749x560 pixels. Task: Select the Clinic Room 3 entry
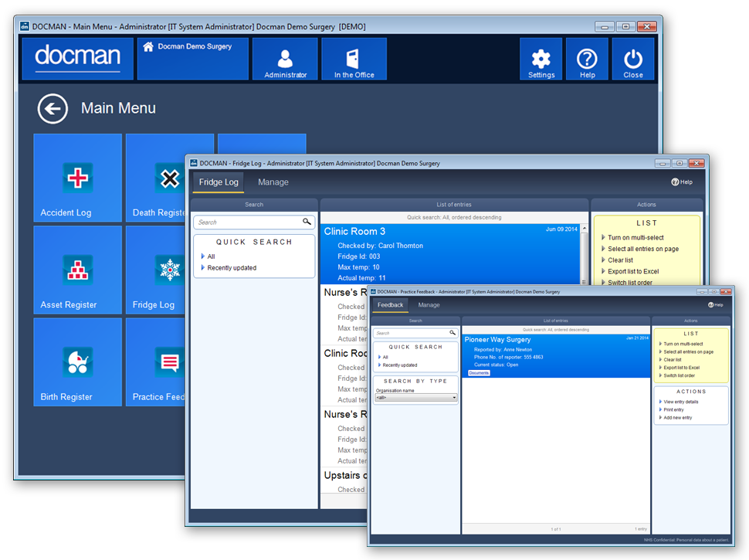coord(450,253)
